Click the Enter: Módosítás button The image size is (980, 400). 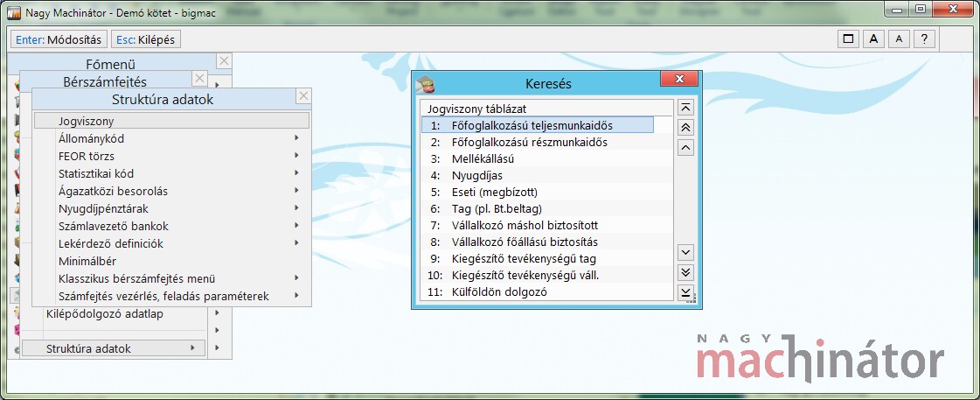click(59, 39)
